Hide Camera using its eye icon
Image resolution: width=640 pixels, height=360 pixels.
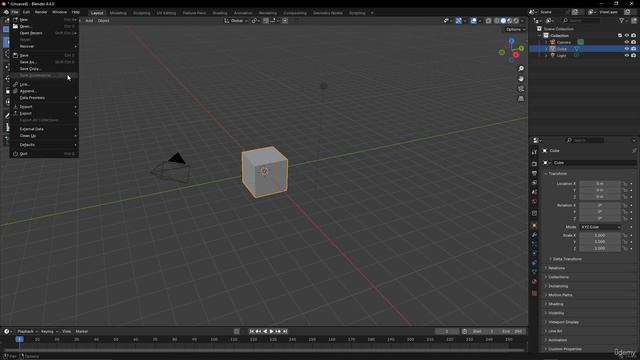pos(627,42)
